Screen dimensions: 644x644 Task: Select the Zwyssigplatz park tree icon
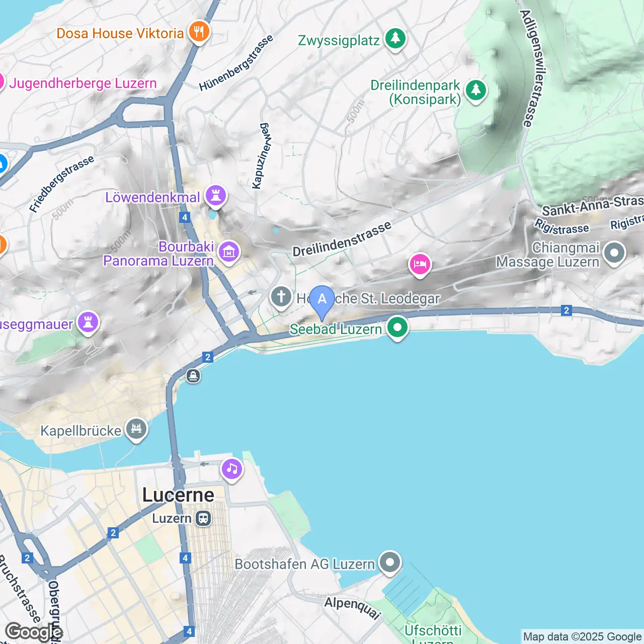(x=395, y=39)
